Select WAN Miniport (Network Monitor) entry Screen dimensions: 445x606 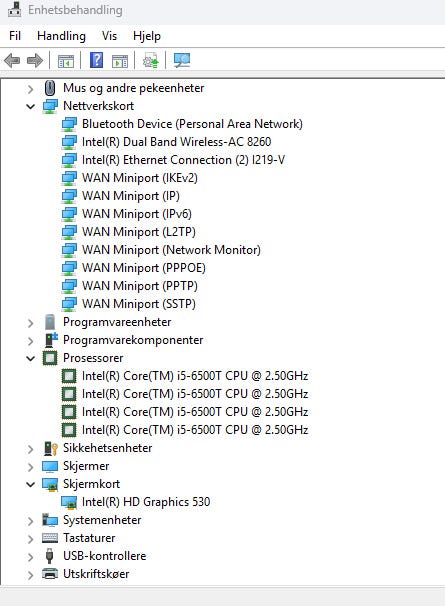click(171, 250)
